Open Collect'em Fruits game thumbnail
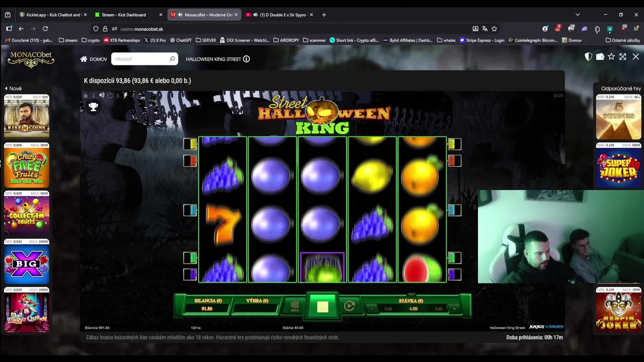The width and height of the screenshot is (644, 362). click(27, 215)
